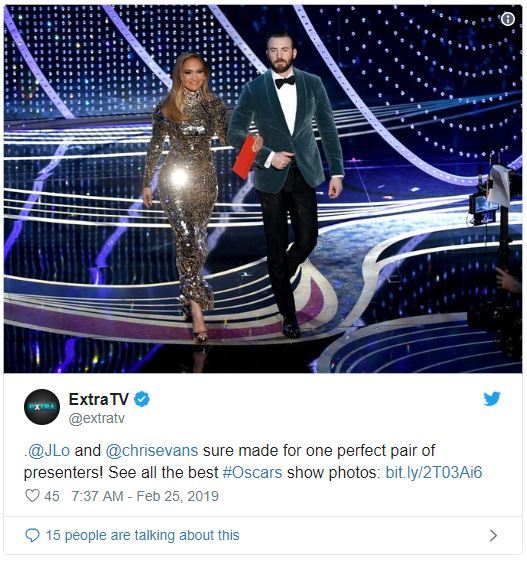Open the Twitter bird logo
Image resolution: width=527 pixels, height=561 pixels.
(x=492, y=399)
